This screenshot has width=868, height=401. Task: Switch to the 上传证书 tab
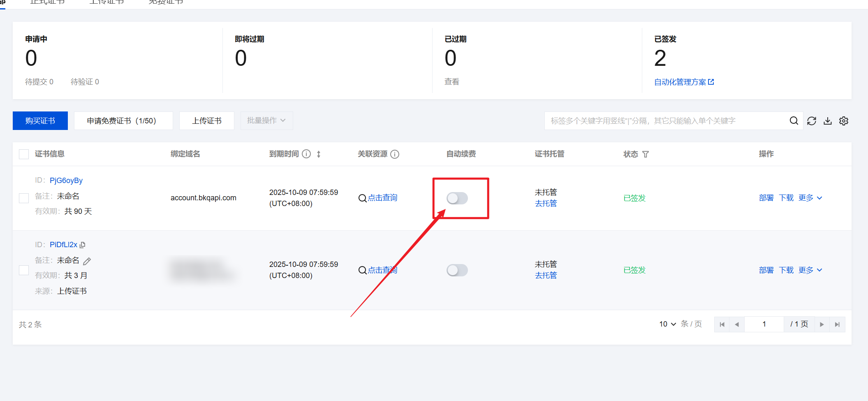click(x=106, y=2)
